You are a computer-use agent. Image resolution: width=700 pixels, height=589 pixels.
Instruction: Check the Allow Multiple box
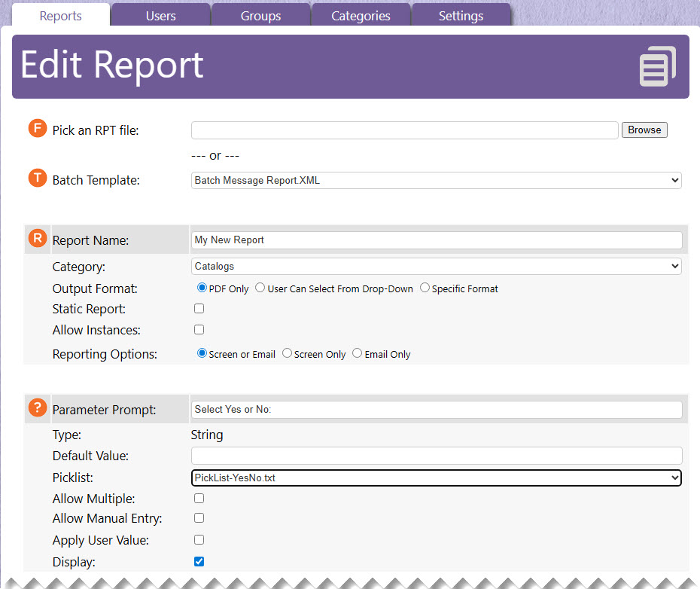tap(199, 499)
